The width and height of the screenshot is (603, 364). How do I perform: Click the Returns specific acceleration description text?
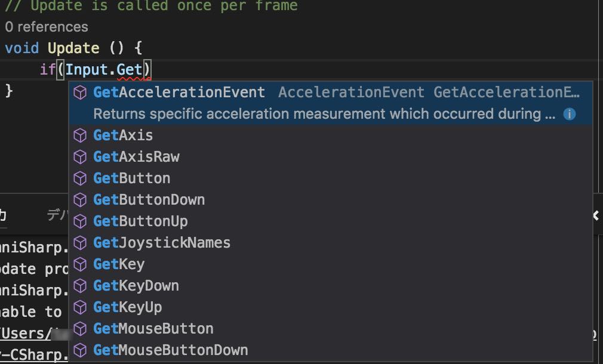coord(324,114)
